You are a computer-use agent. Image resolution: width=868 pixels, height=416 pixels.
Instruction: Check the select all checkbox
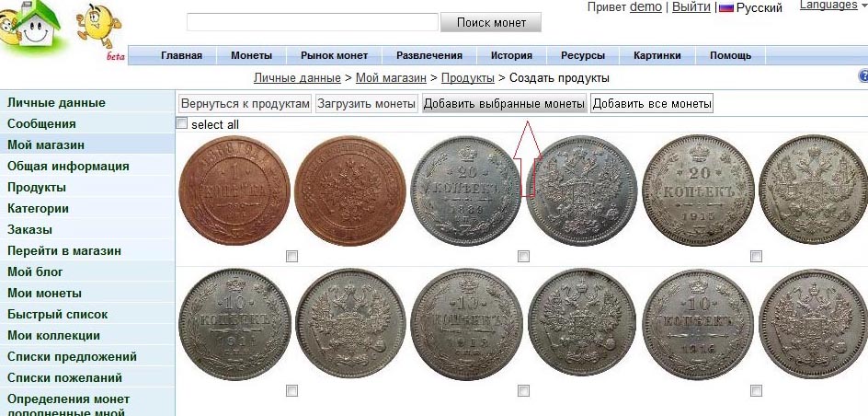[x=181, y=123]
